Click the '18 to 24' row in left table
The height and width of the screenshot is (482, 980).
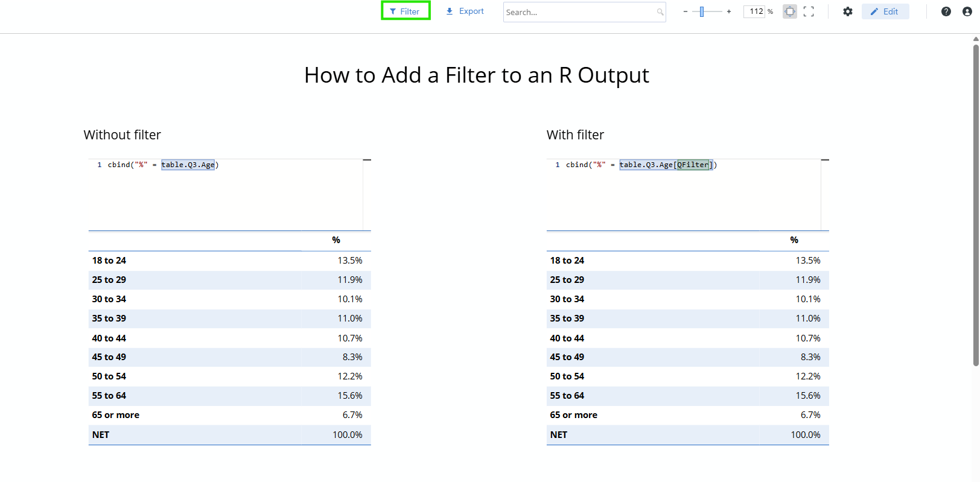[x=229, y=261]
